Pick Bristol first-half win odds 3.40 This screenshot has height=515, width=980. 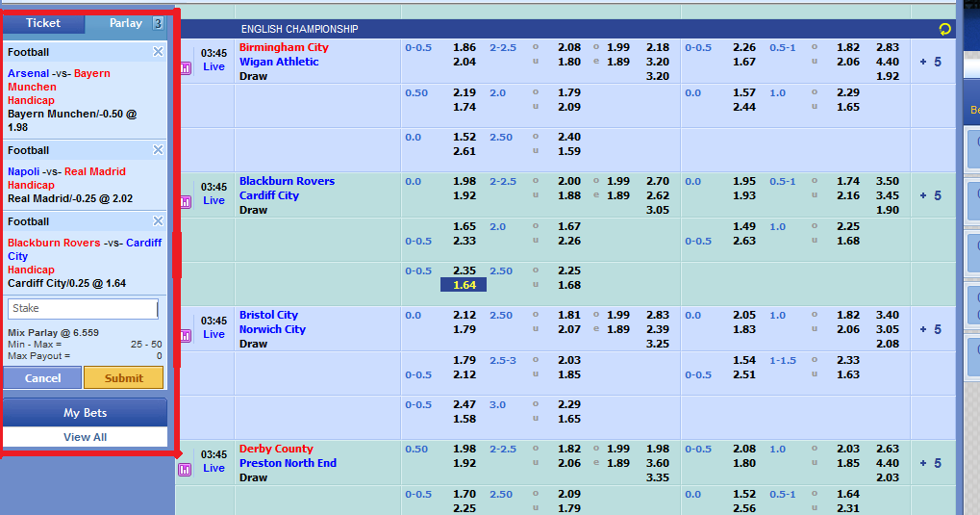coord(888,316)
